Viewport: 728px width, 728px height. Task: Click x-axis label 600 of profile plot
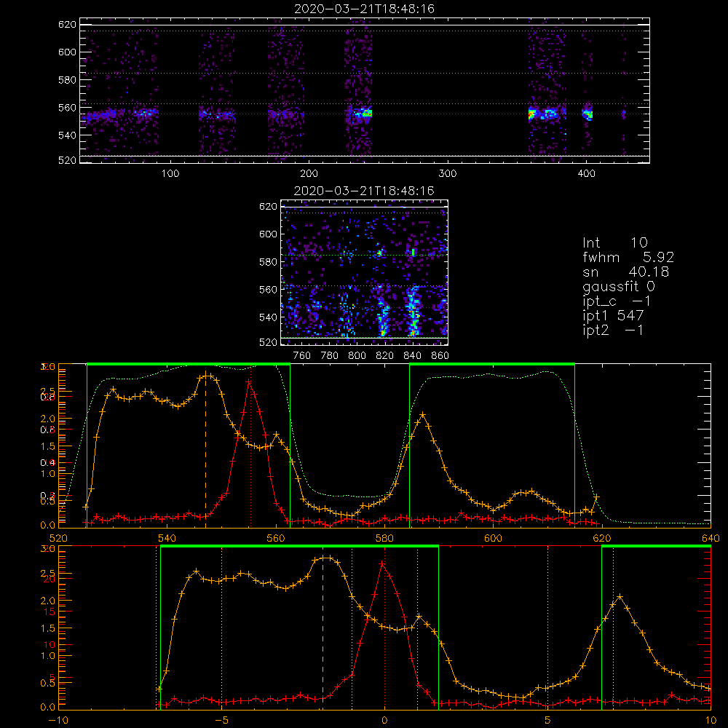pos(493,538)
